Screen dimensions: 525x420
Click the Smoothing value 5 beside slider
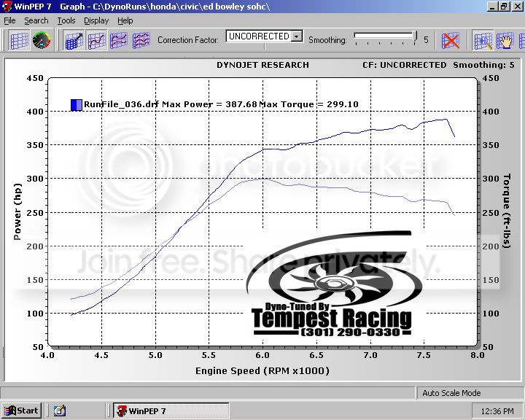point(426,40)
